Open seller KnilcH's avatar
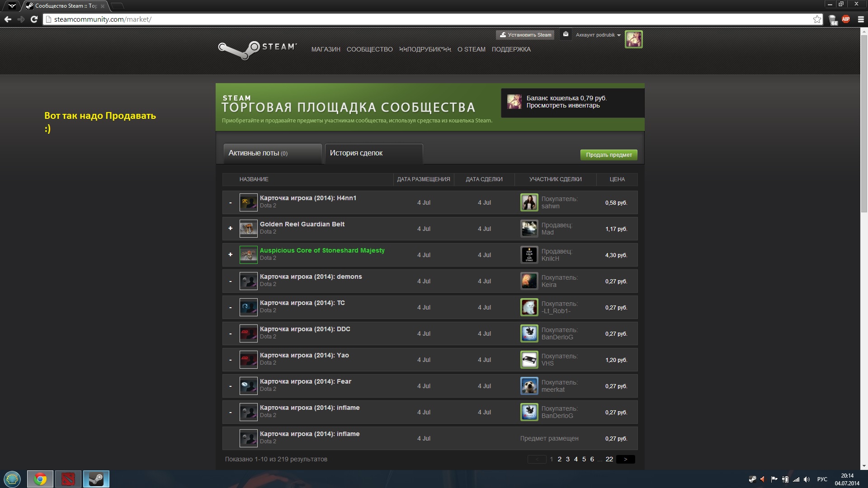Screen dimensions: 868x488 (529, 255)
